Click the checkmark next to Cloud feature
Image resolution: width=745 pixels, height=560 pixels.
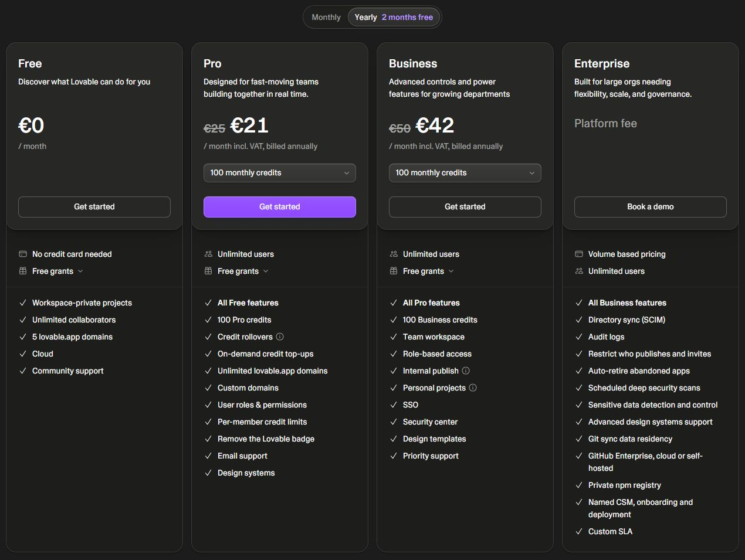23,354
